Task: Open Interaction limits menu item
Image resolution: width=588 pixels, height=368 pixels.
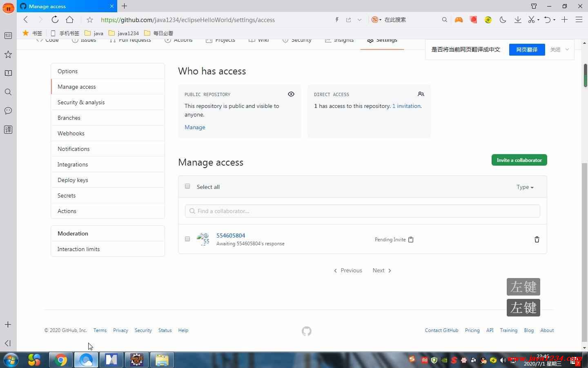Action: pyautogui.click(x=108, y=249)
